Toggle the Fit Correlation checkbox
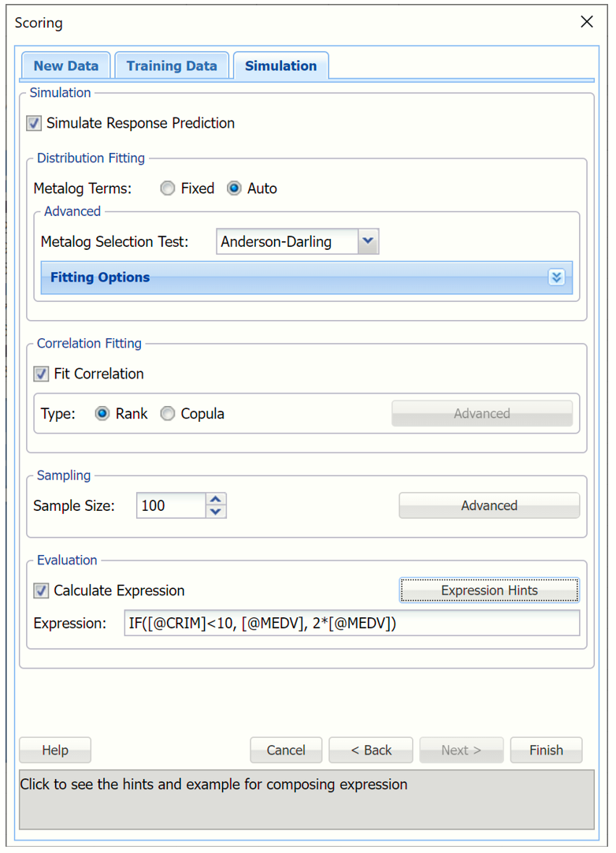616x853 pixels. click(40, 374)
